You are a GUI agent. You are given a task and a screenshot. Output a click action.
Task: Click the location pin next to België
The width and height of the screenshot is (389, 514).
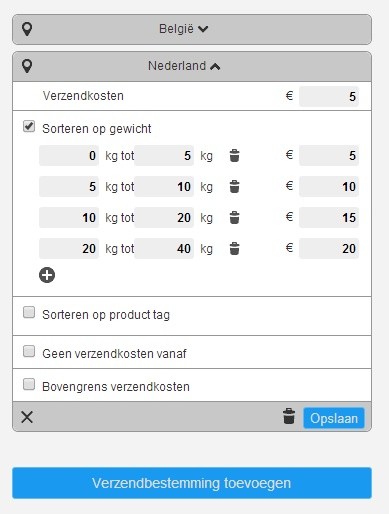point(27,29)
